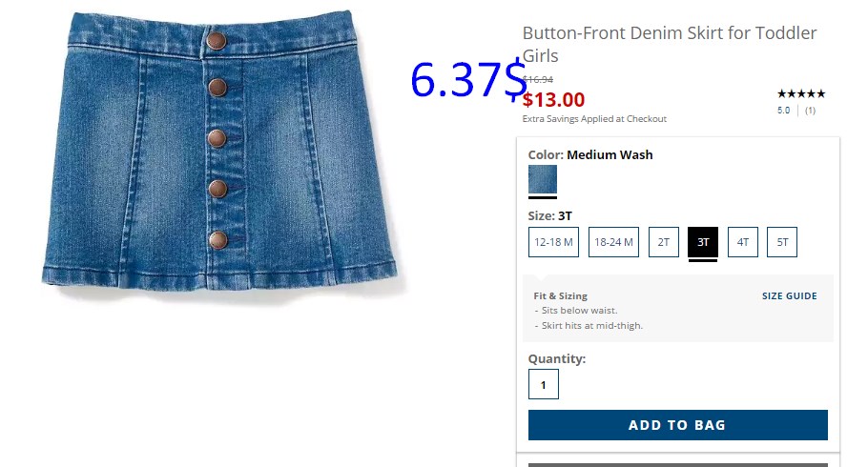Open the SIZE GUIDE link
Viewport: 868px width, 467px height.
790,296
